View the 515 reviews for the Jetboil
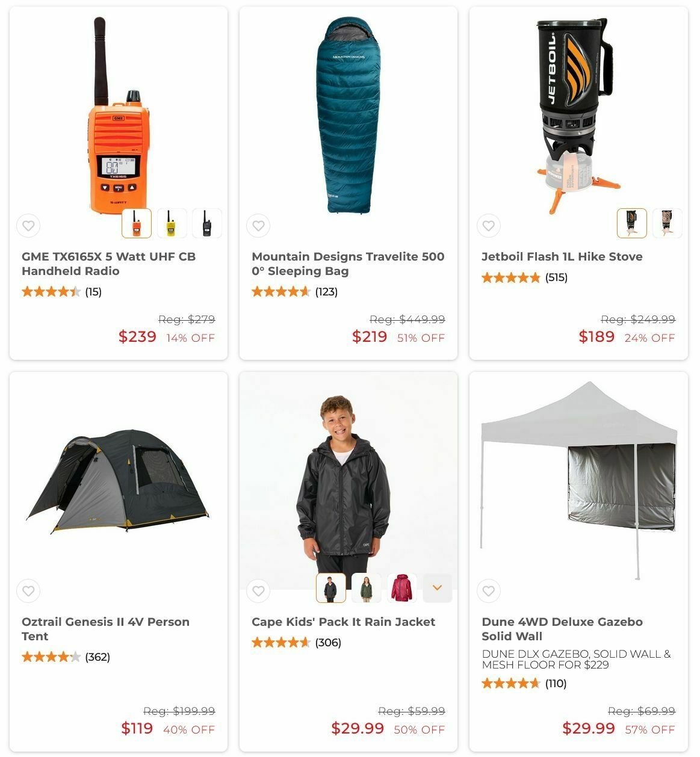The image size is (700, 757). click(x=556, y=277)
